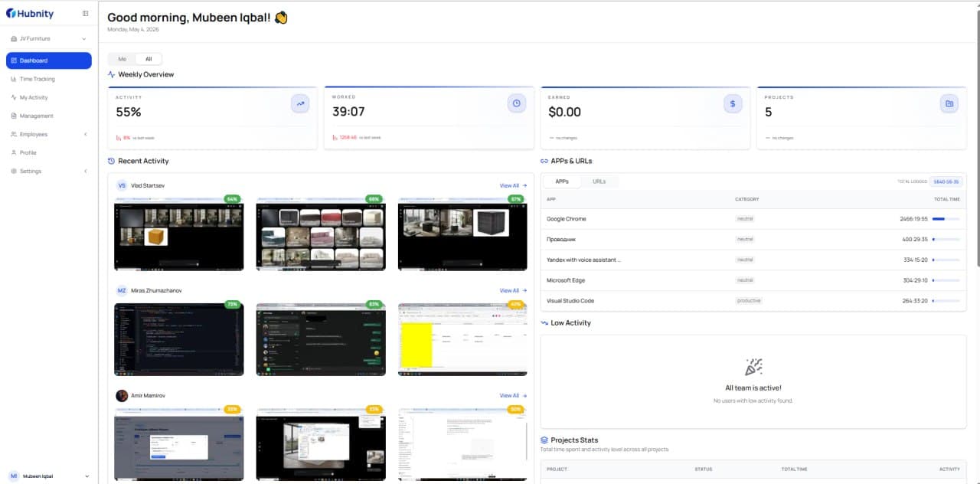Click the Earned dollar icon
The width and height of the screenshot is (980, 484).
[733, 103]
